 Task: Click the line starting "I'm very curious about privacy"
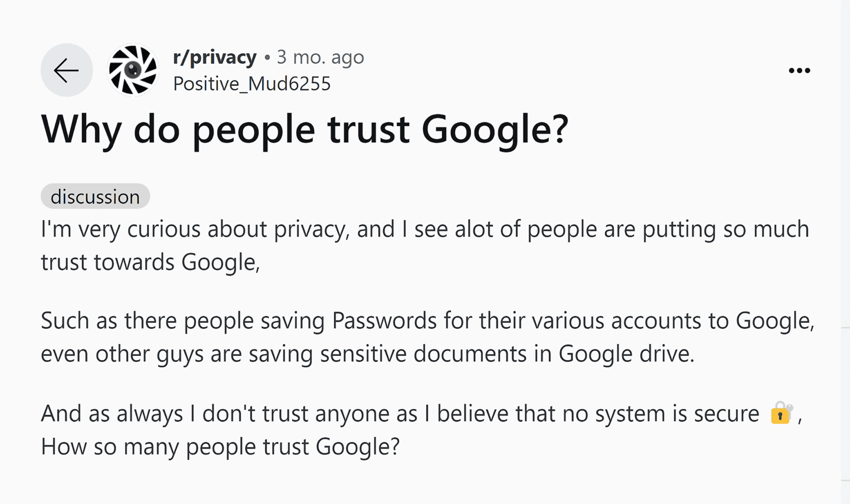tap(424, 229)
